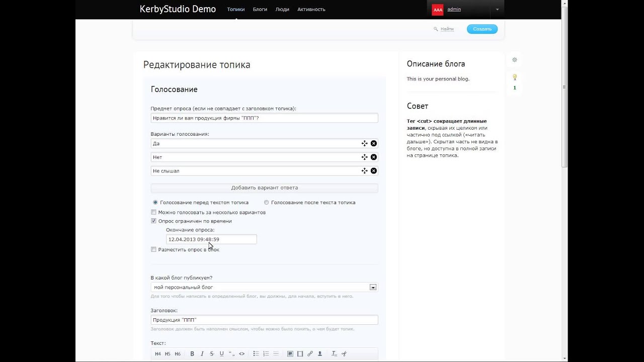Screen dimensions: 644x362
Task: Enable "Можно голосовать за несколько вариантов" checkbox
Action: click(x=154, y=212)
